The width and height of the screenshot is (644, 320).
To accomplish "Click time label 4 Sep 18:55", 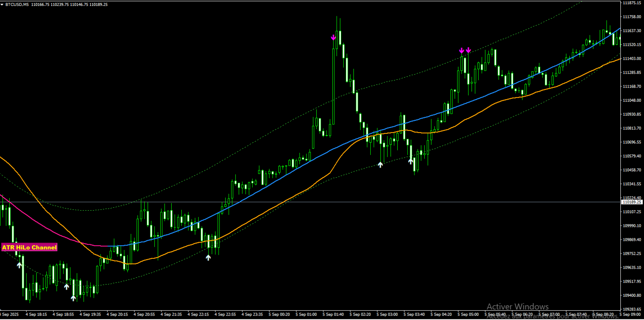I will [x=63, y=314].
